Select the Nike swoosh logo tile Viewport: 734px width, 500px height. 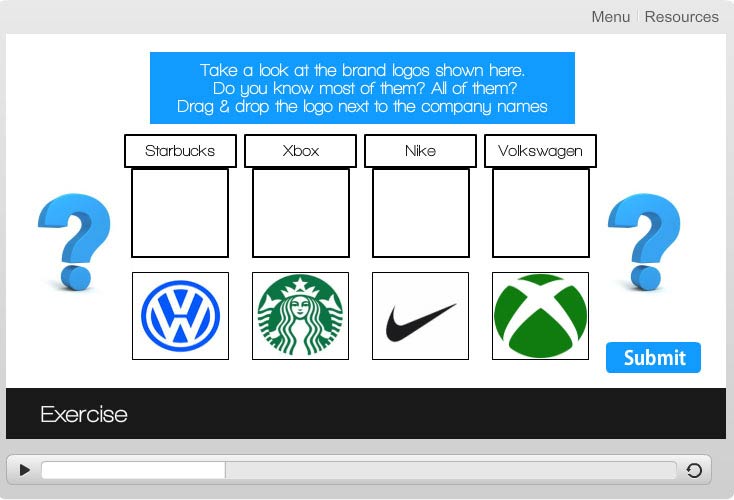pyautogui.click(x=420, y=316)
